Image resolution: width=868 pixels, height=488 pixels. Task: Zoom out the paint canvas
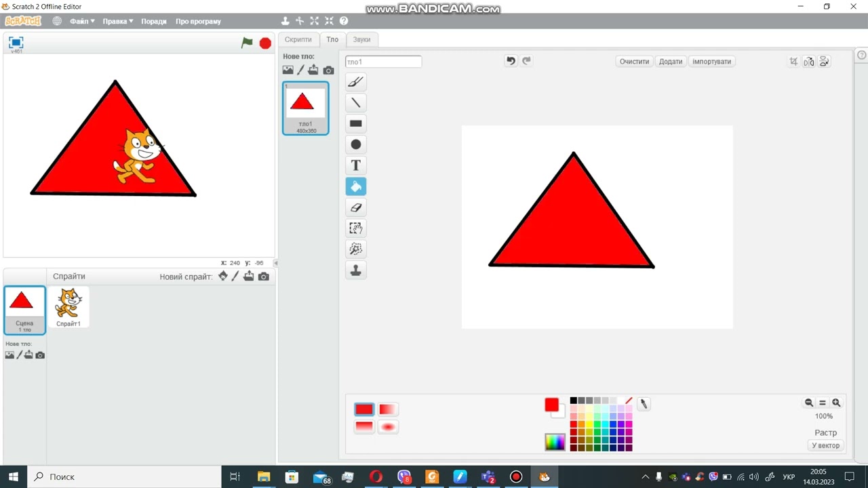pos(809,403)
